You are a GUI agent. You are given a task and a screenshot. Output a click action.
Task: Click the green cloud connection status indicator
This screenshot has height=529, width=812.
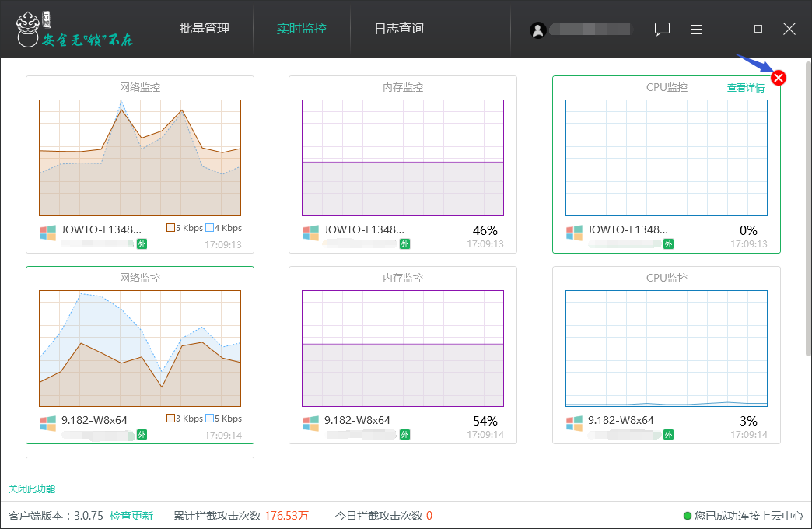pos(688,516)
